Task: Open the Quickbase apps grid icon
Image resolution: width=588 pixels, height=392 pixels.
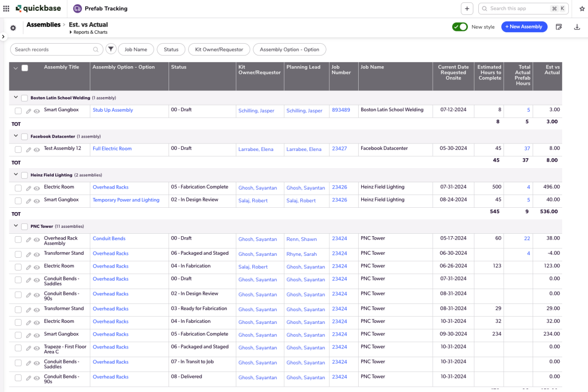Action: click(x=6, y=8)
